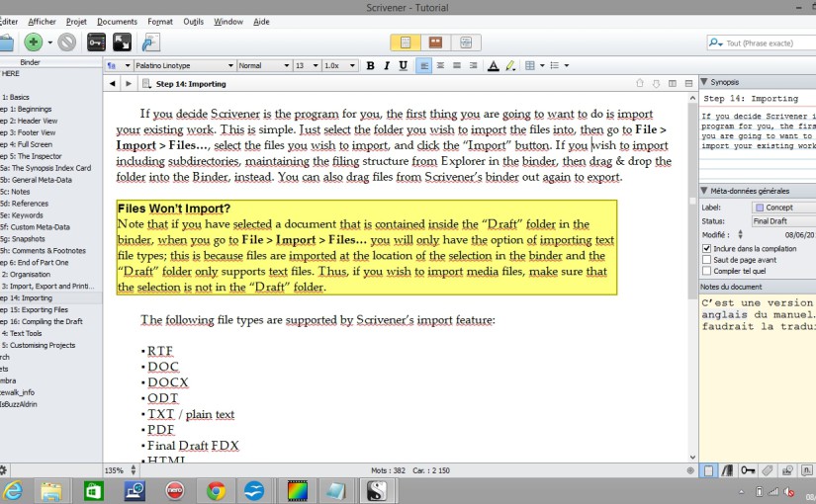Open the list style dropdown arrow
The height and width of the screenshot is (504, 816).
[567, 65]
